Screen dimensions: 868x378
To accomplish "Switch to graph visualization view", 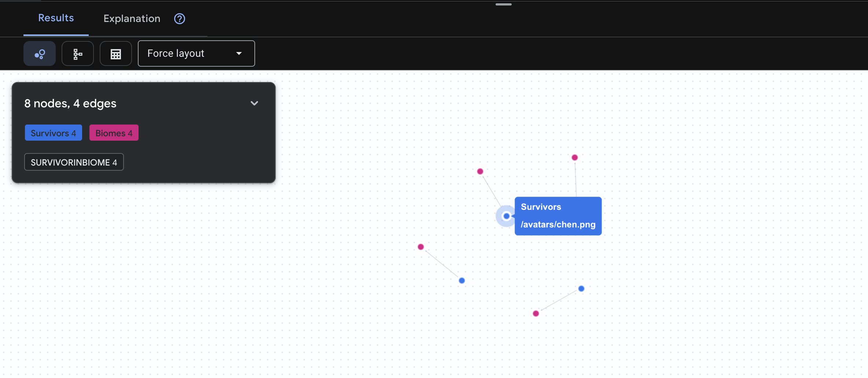I will point(40,54).
